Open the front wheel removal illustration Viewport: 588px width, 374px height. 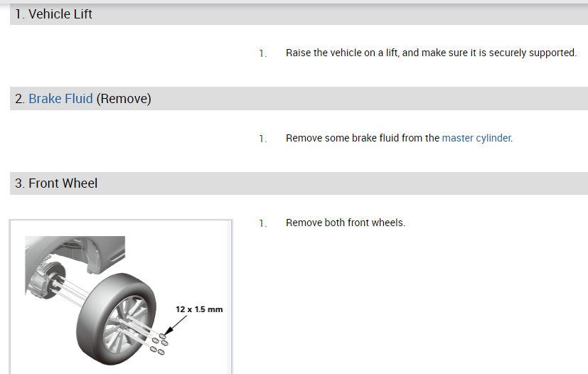121,299
